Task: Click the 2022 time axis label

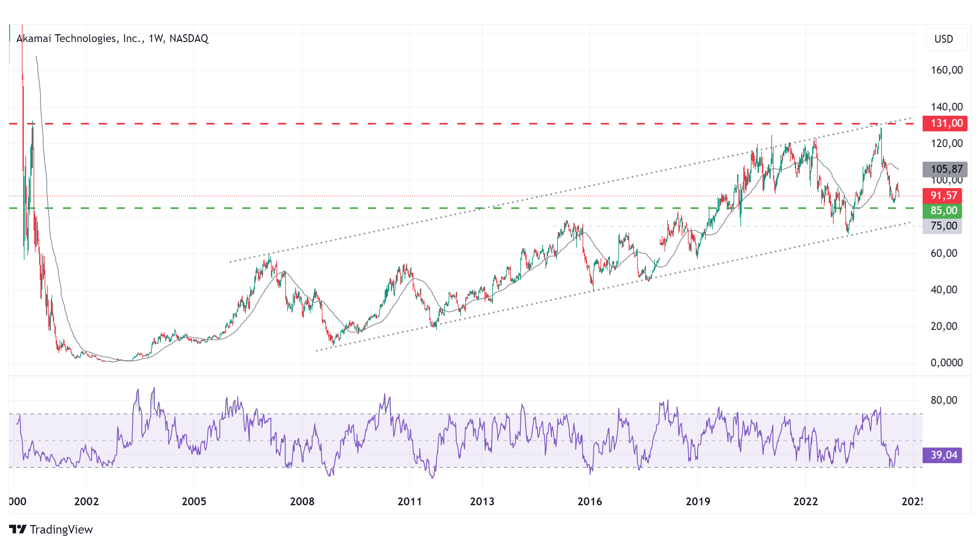Action: point(805,502)
